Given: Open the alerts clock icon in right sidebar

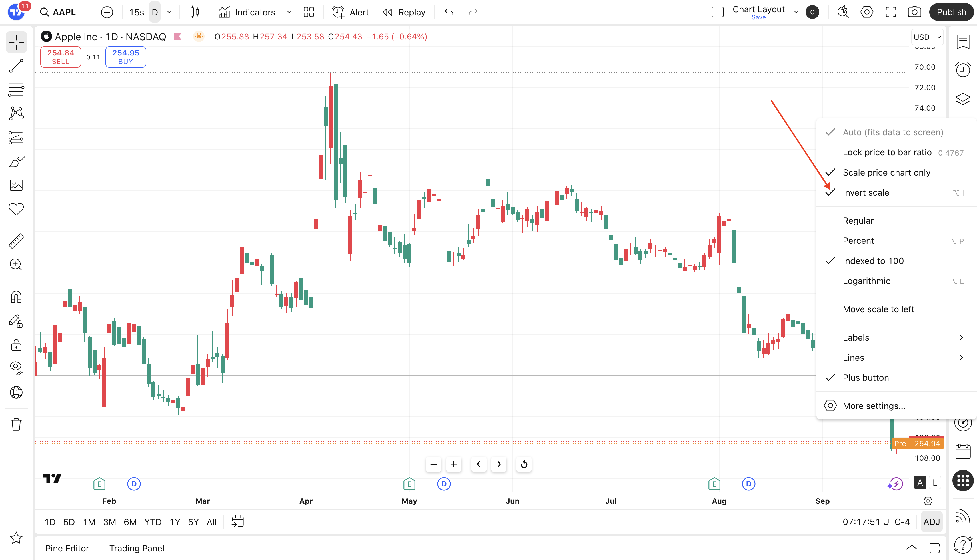Looking at the screenshot, I should tap(963, 70).
